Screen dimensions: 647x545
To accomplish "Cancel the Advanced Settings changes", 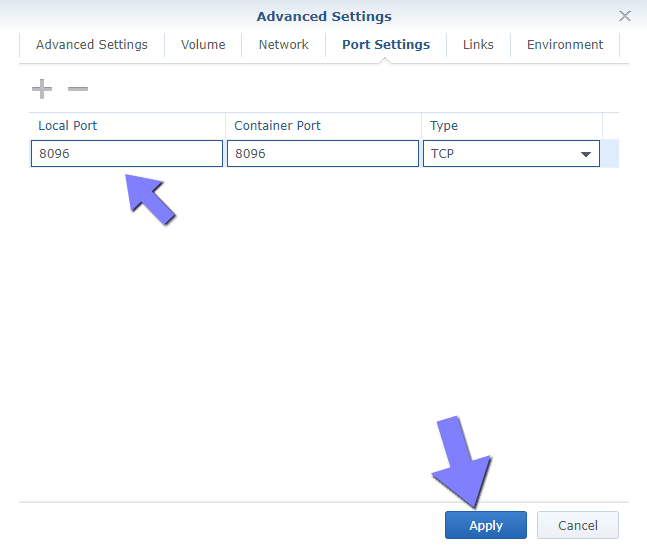I will point(578,525).
